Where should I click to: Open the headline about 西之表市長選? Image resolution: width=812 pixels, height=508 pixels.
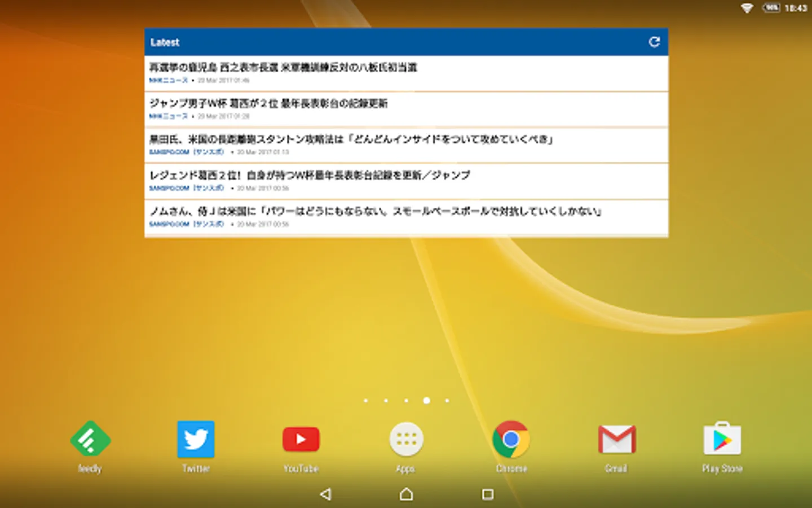pyautogui.click(x=406, y=73)
